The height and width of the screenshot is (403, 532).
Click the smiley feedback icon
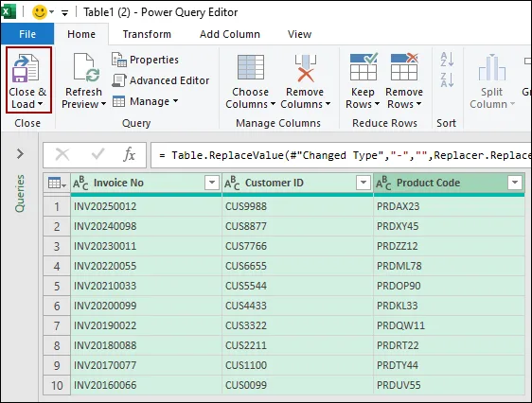[39, 12]
